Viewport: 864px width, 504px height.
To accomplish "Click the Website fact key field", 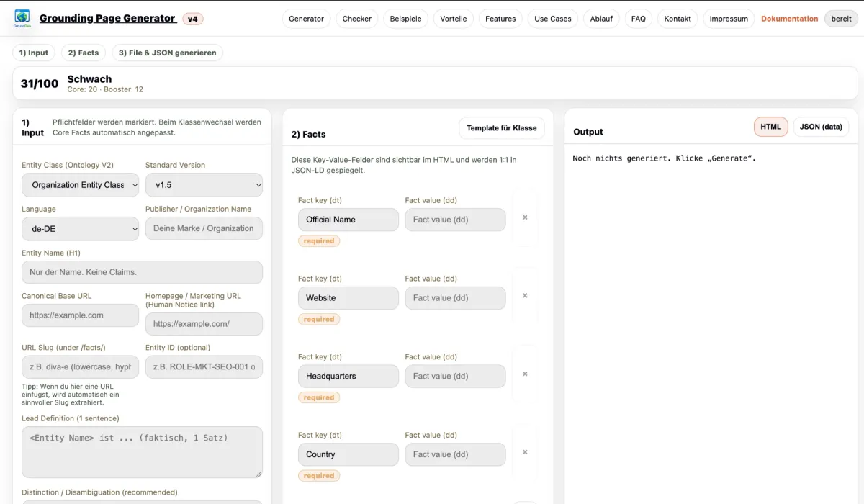I will tap(348, 298).
